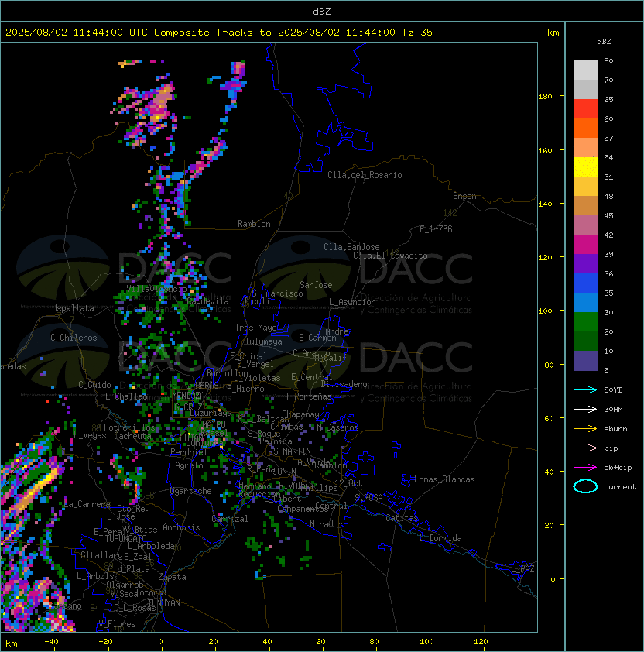Click the La_Carrera map label
Image resolution: width=644 pixels, height=652 pixels.
coord(87,504)
